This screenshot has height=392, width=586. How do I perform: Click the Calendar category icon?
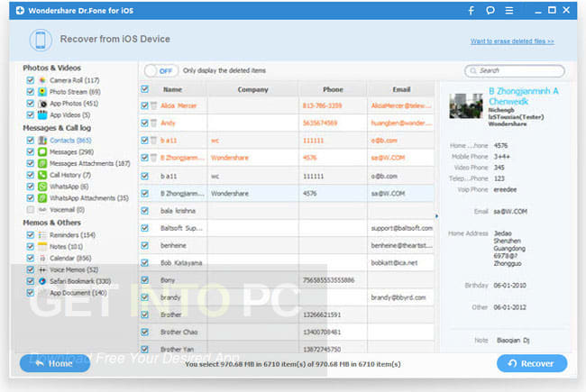pyautogui.click(x=42, y=258)
